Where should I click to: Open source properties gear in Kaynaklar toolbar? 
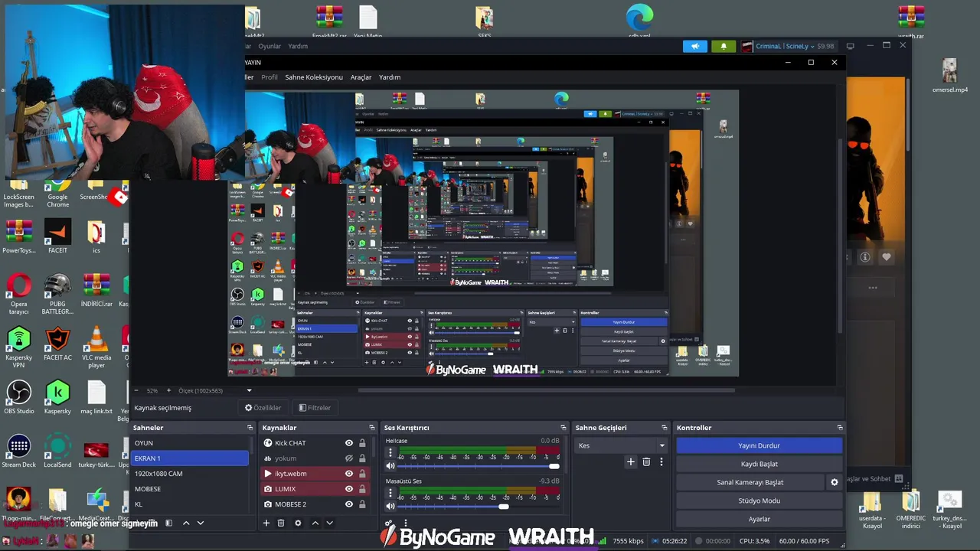[298, 523]
